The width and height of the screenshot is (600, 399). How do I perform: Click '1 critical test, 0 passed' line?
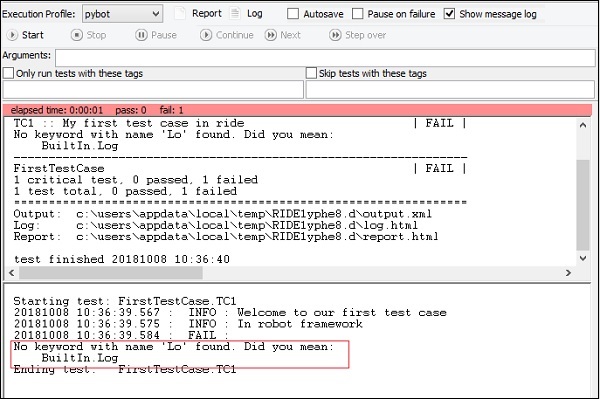(x=135, y=180)
